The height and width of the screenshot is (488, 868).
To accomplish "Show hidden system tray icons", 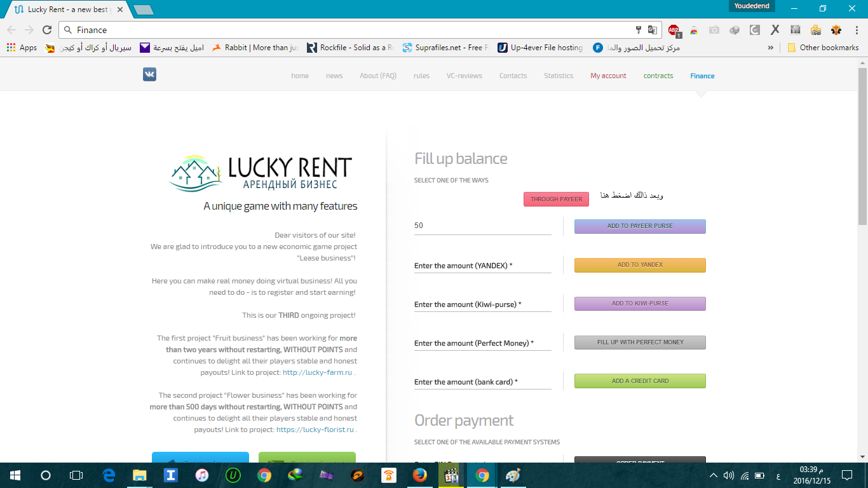I will [714, 475].
